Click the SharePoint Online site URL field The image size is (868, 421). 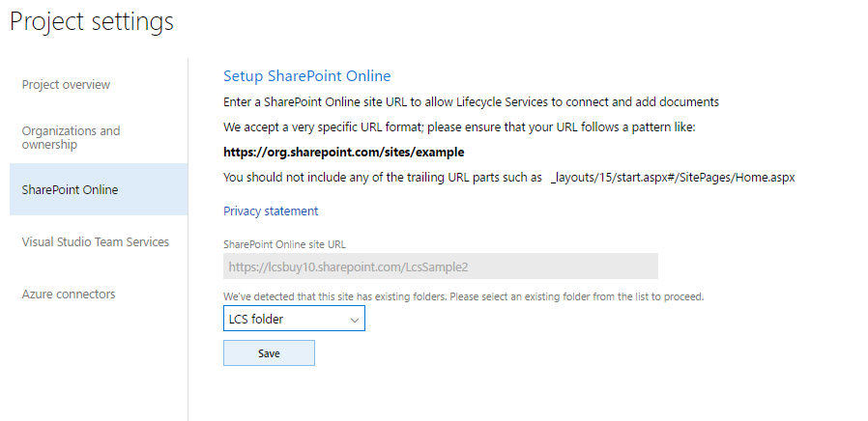pos(440,267)
